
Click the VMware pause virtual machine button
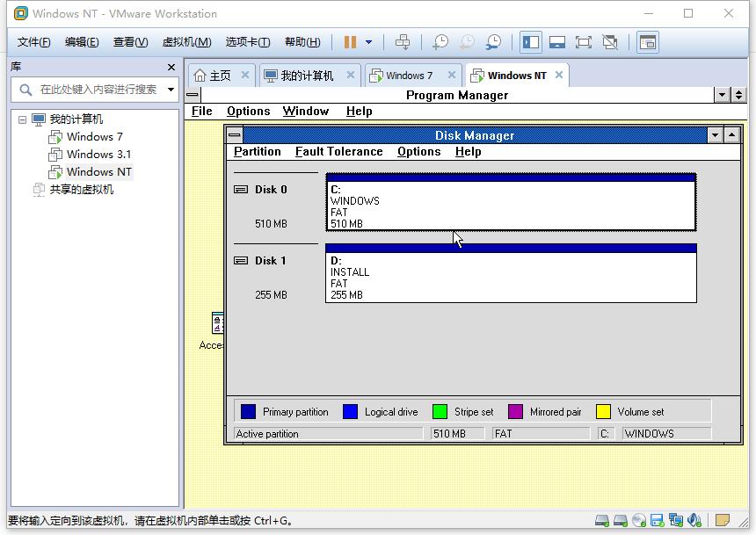point(350,42)
